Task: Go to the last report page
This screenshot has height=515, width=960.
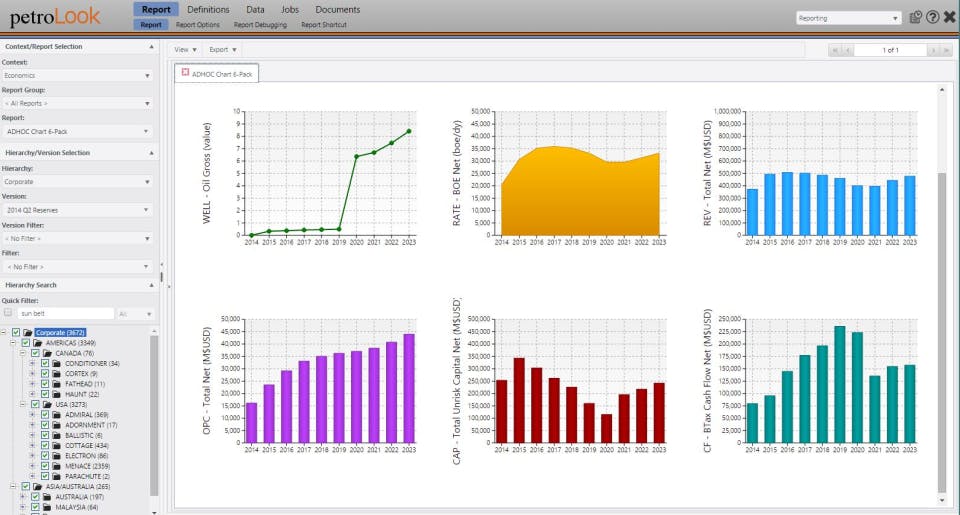Action: [x=947, y=50]
